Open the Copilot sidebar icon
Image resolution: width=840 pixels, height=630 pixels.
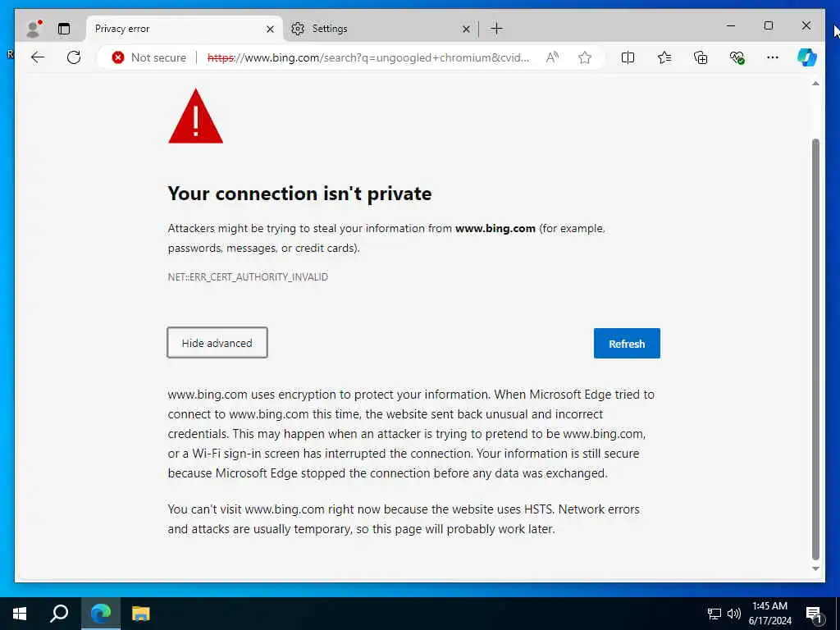pyautogui.click(x=807, y=57)
